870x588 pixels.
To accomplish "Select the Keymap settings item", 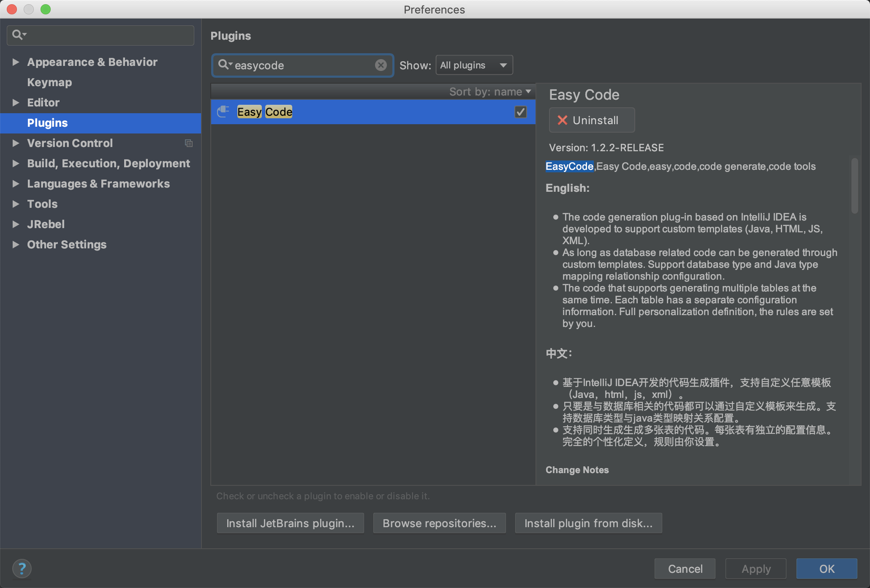I will click(x=49, y=82).
